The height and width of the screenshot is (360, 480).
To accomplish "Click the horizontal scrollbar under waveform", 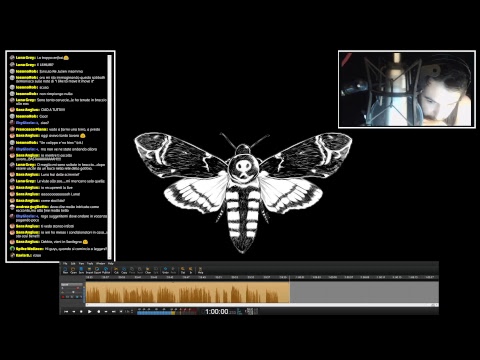I will coord(262,305).
